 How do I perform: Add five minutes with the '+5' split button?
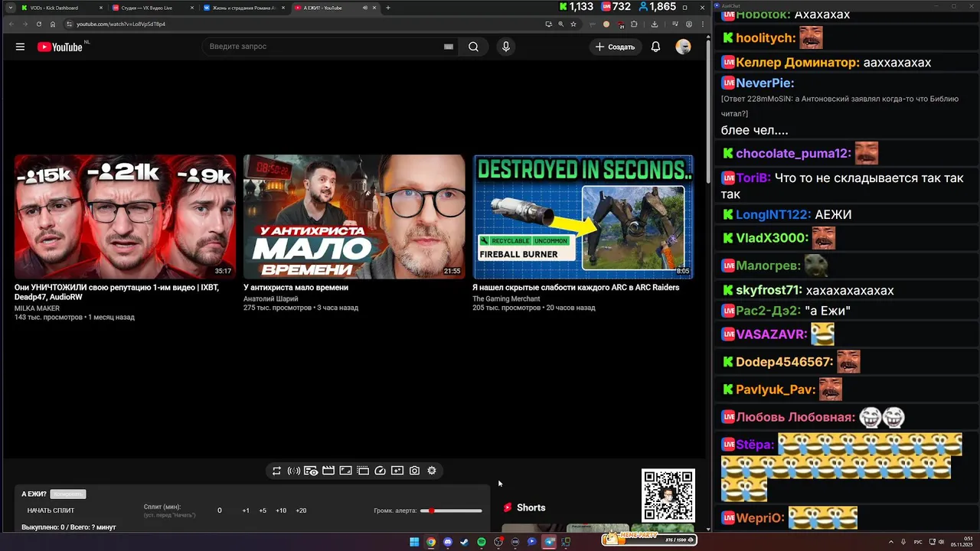tap(263, 510)
